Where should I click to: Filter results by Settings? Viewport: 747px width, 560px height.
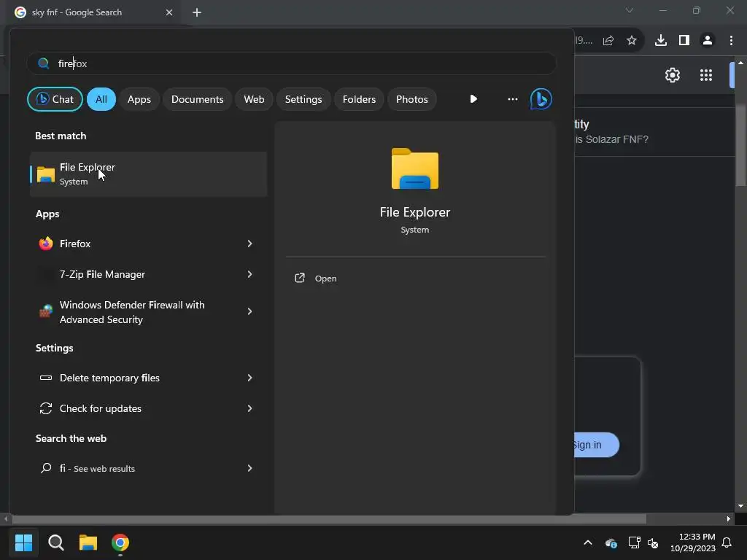[x=303, y=99]
